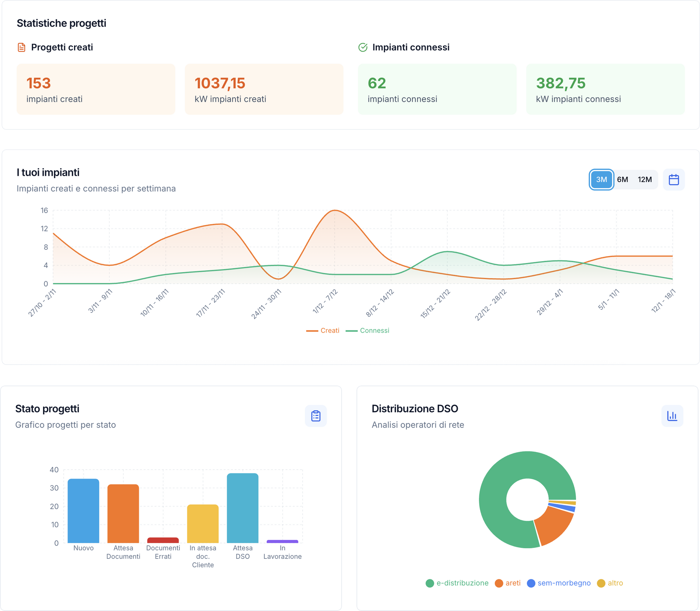This screenshot has height=611, width=700.
Task: Toggle the Connessi series in the legend
Action: pyautogui.click(x=368, y=330)
